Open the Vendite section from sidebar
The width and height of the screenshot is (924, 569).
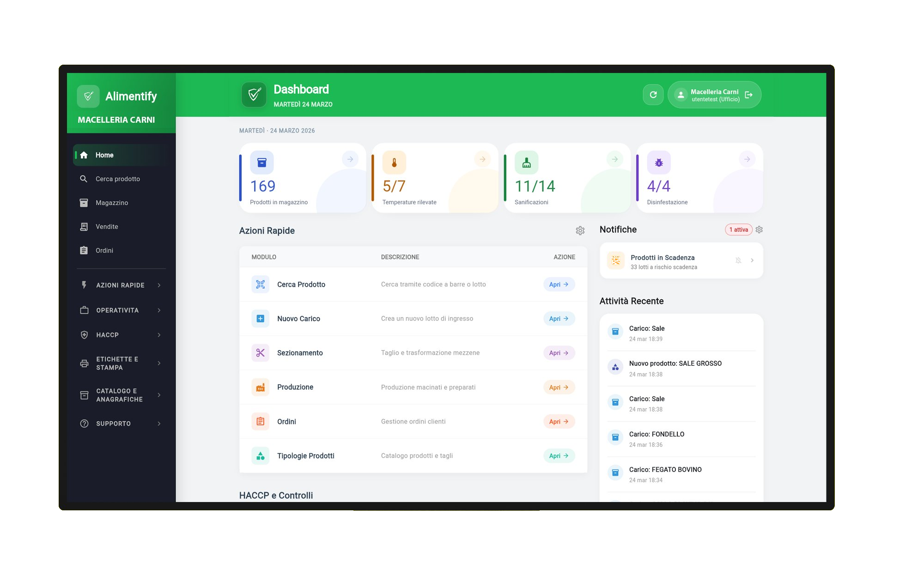[107, 226]
